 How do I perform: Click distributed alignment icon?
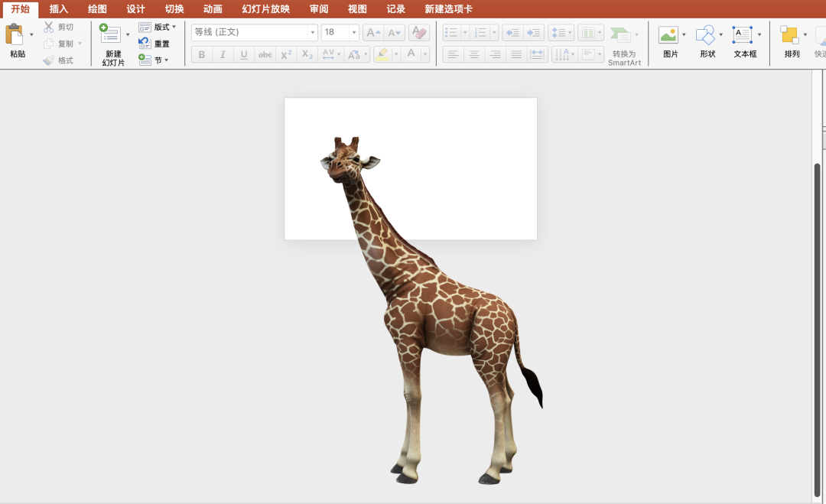[537, 54]
